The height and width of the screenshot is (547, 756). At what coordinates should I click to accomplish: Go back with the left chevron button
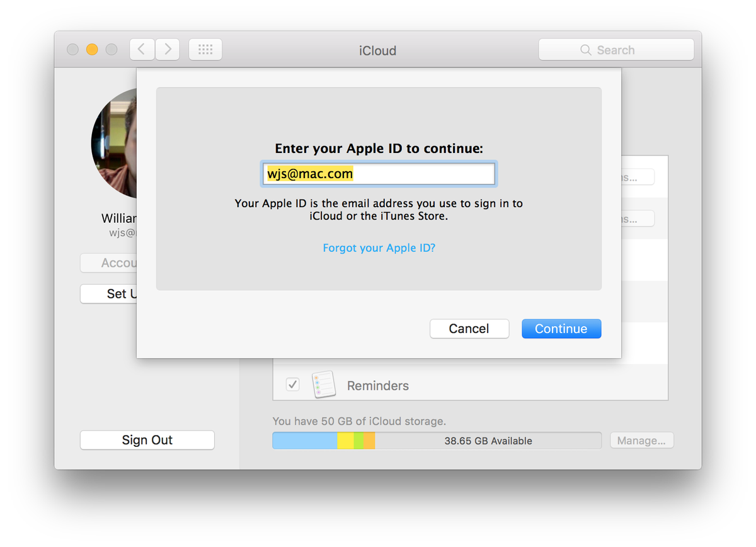coord(142,50)
